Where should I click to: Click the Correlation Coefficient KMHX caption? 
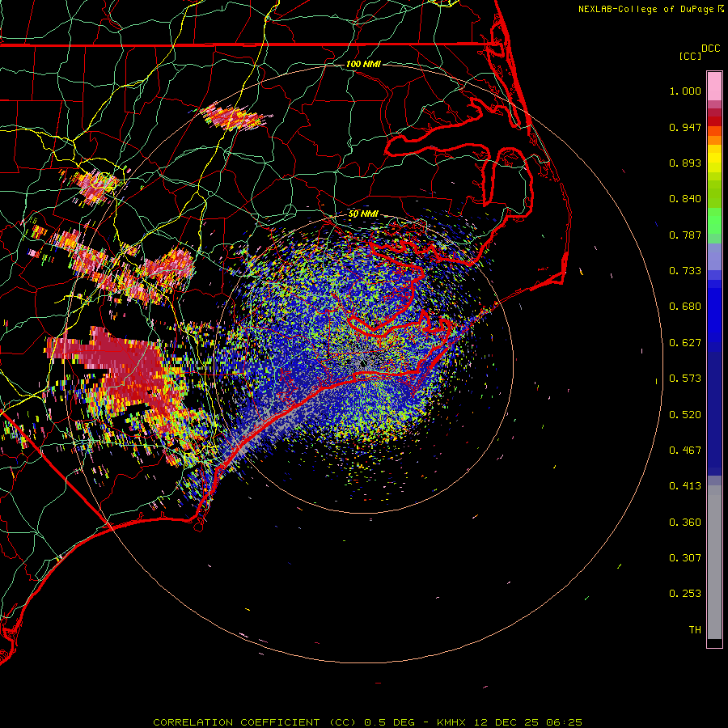(x=367, y=722)
